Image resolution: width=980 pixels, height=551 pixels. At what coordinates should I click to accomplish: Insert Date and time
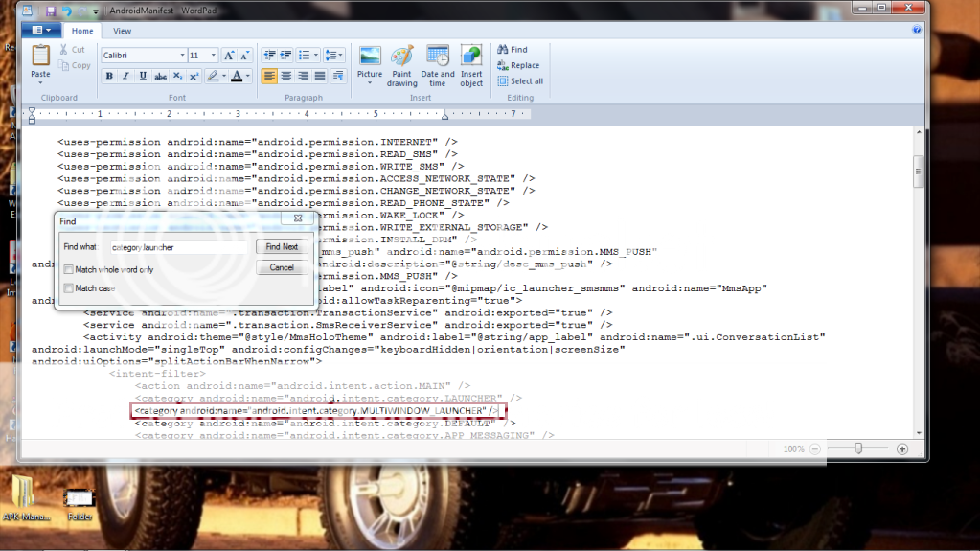pyautogui.click(x=438, y=66)
